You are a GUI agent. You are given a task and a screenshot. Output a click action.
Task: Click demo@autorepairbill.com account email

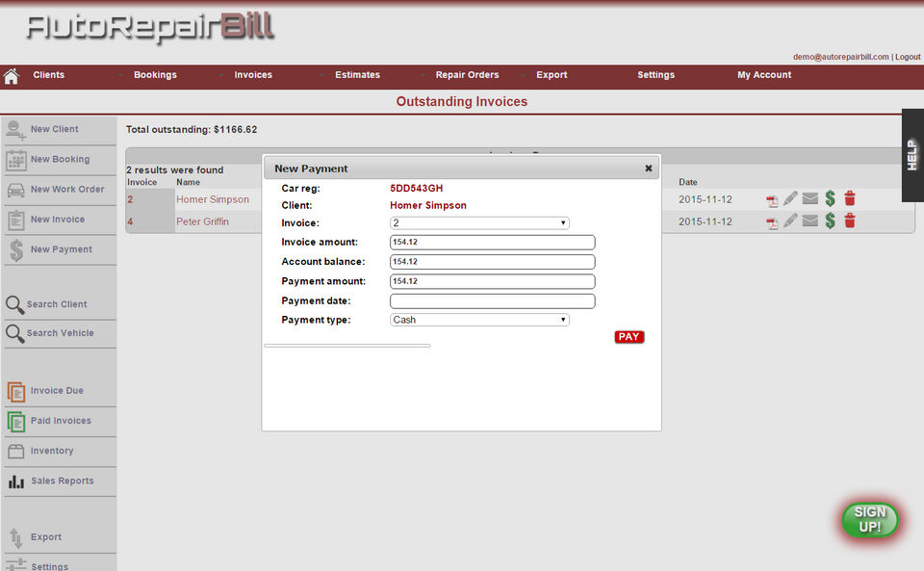click(x=841, y=57)
